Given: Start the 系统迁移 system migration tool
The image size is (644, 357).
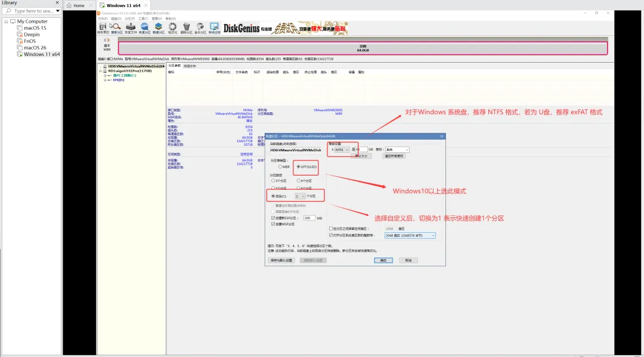Looking at the screenshot, I should pos(215,27).
